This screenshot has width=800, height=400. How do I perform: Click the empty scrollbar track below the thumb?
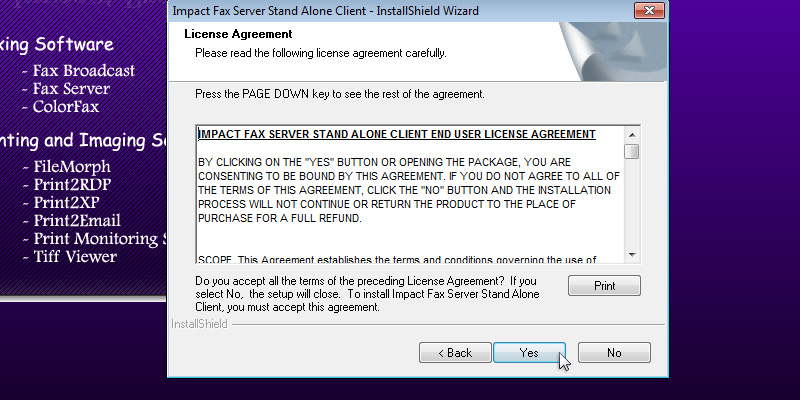[x=632, y=205]
